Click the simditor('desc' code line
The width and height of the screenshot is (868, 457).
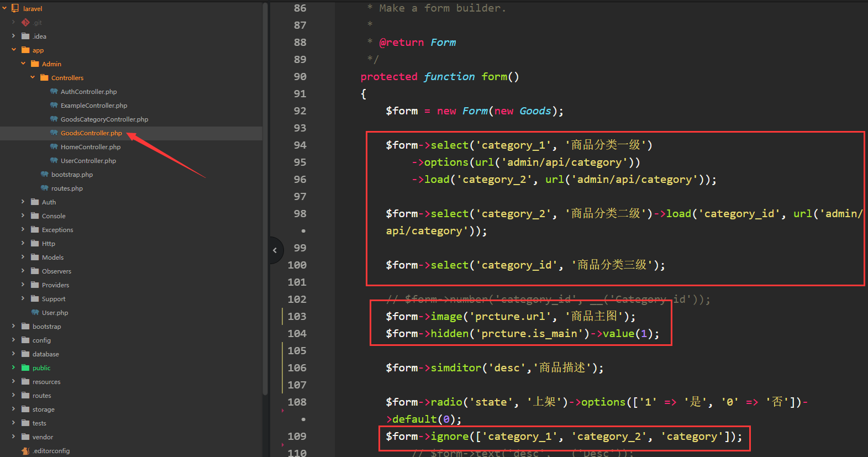pyautogui.click(x=495, y=368)
